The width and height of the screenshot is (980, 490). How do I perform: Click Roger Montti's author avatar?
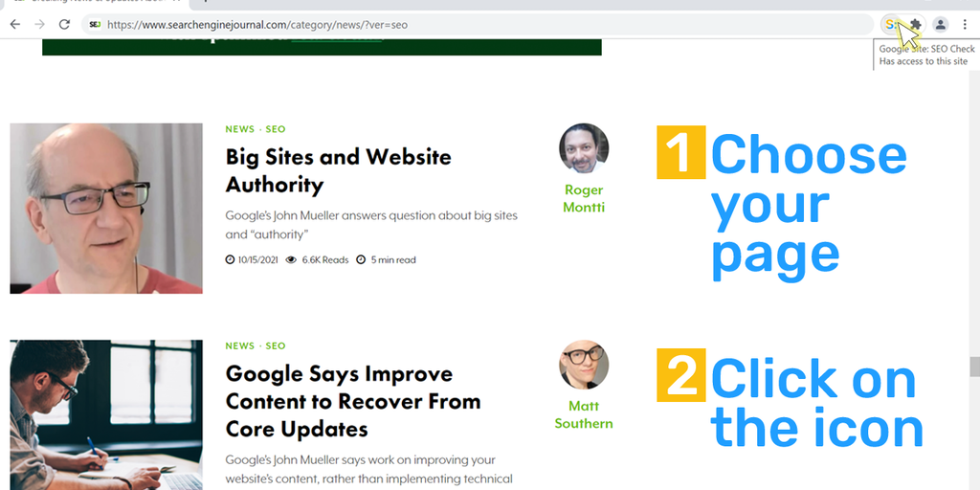(584, 148)
